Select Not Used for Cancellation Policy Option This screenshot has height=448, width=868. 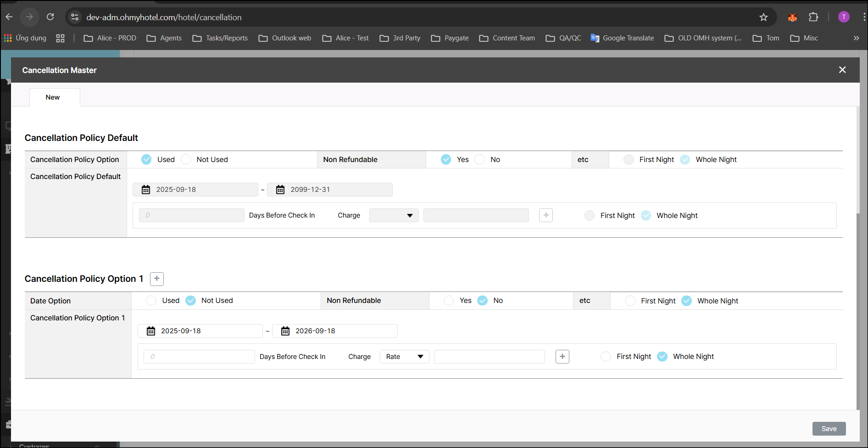[x=186, y=160]
